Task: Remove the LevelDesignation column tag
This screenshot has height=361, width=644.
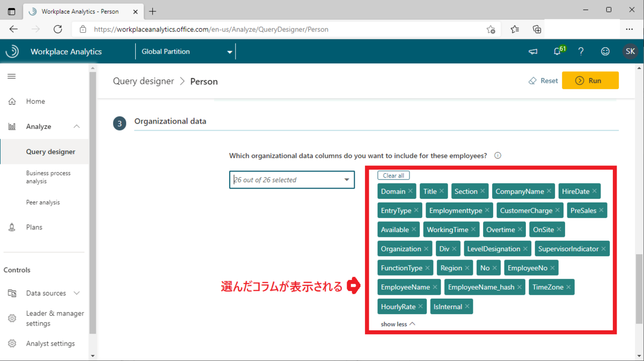Action: 525,249
